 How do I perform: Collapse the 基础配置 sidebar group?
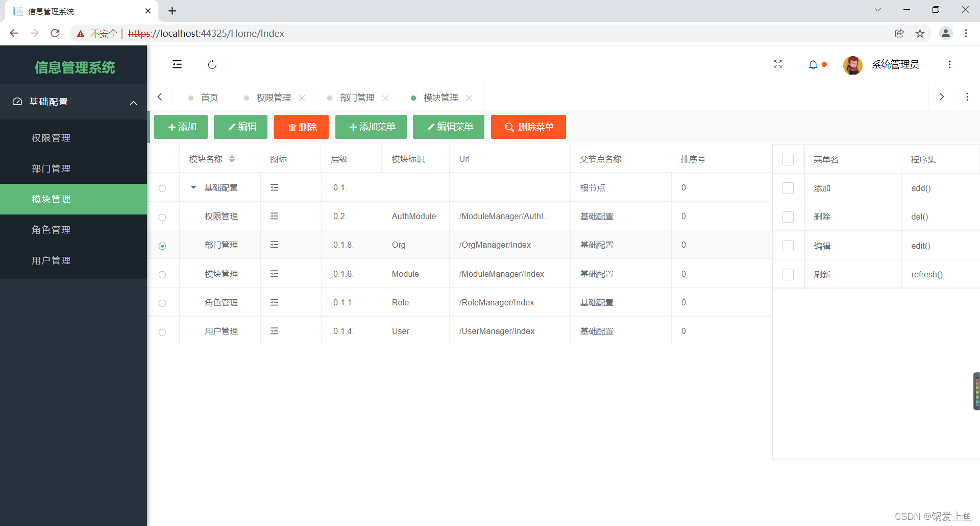pos(73,102)
